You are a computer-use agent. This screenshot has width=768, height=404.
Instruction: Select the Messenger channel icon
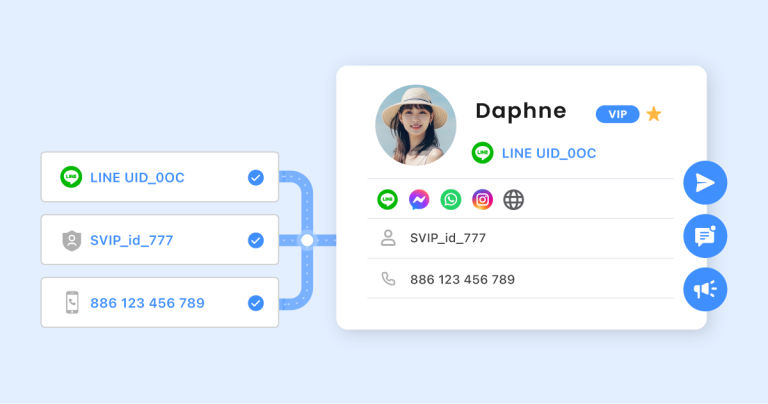[419, 199]
